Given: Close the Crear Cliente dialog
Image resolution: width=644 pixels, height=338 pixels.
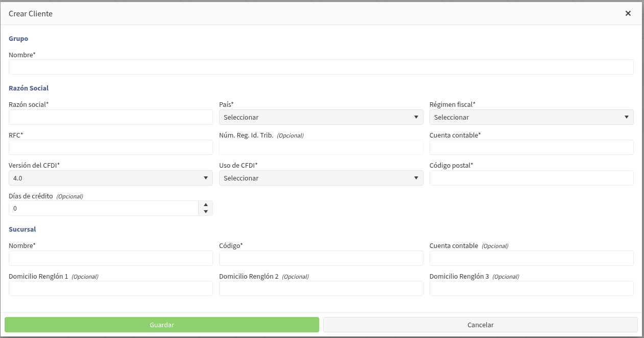Looking at the screenshot, I should click(x=628, y=13).
